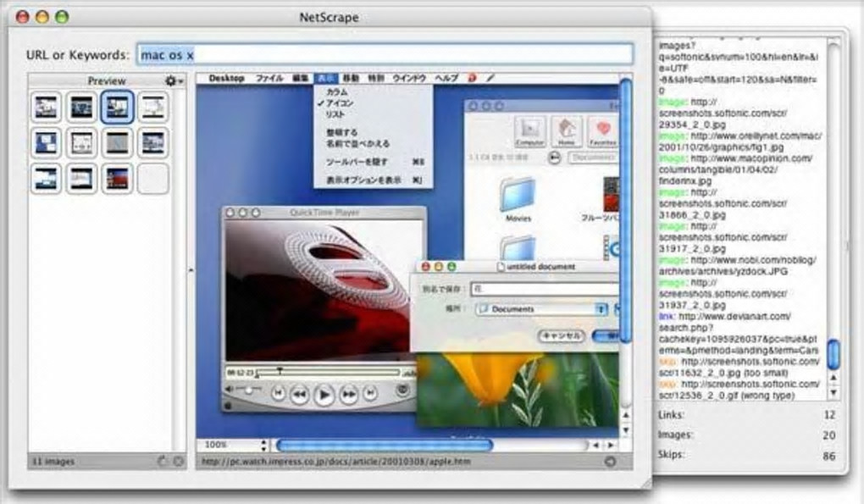Click the image viewer vertical scrollbar thumb
This screenshot has width=864, height=504.
[625, 212]
